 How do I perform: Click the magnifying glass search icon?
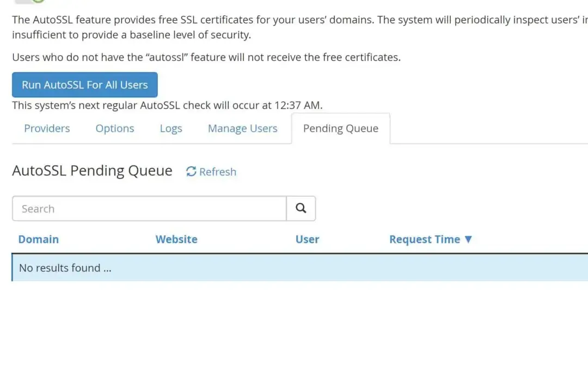(301, 208)
